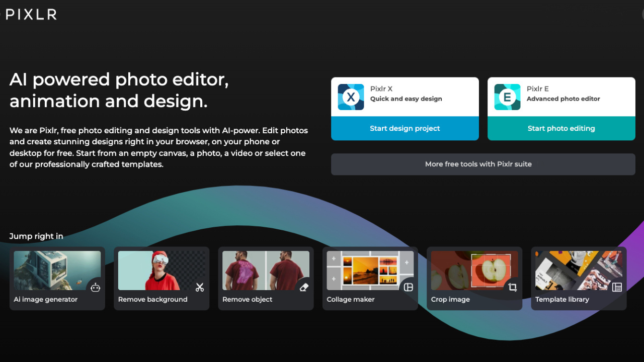Click the Remove object label
Screen dimensions: 644x362
coord(248,300)
